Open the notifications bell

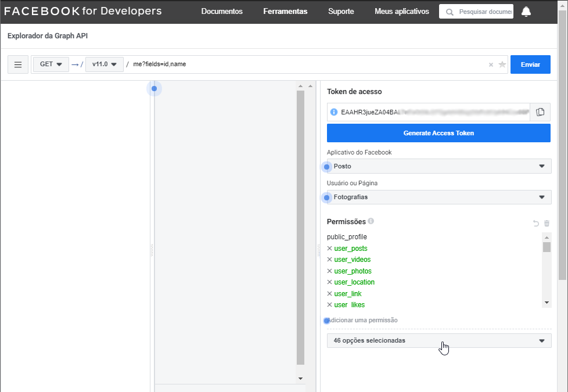(x=526, y=12)
